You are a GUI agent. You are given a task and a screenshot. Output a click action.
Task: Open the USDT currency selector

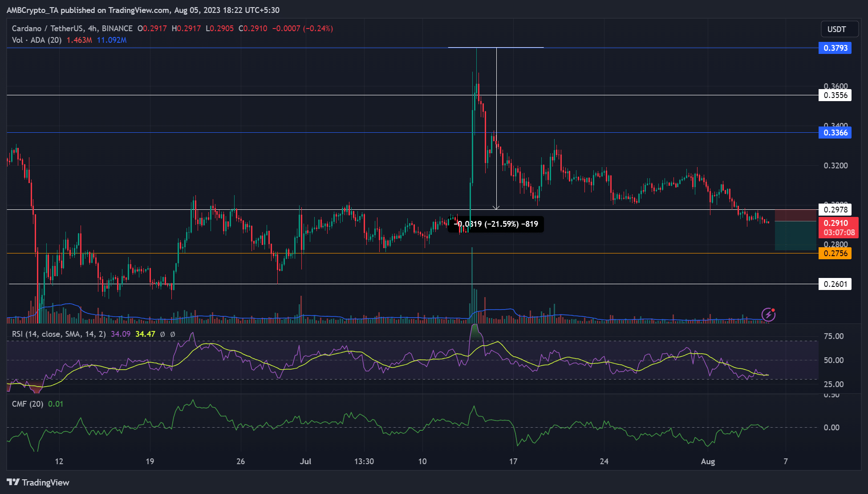pos(836,29)
